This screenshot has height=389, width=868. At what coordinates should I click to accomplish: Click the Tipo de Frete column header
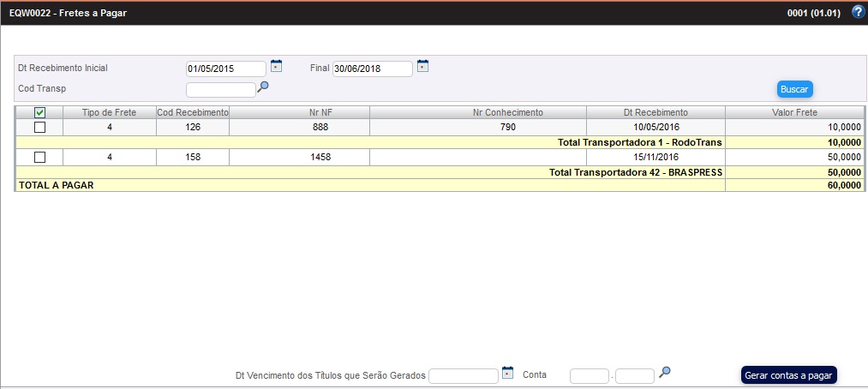[x=109, y=112]
